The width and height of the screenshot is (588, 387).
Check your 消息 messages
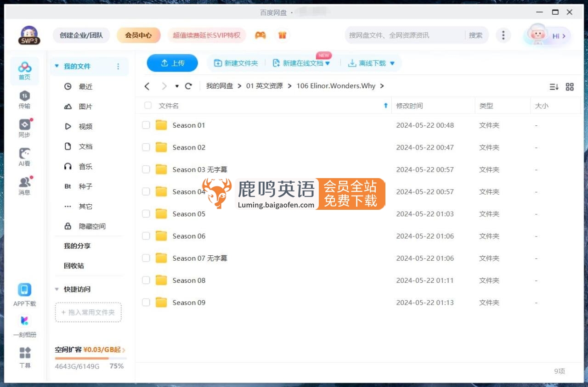click(x=24, y=186)
